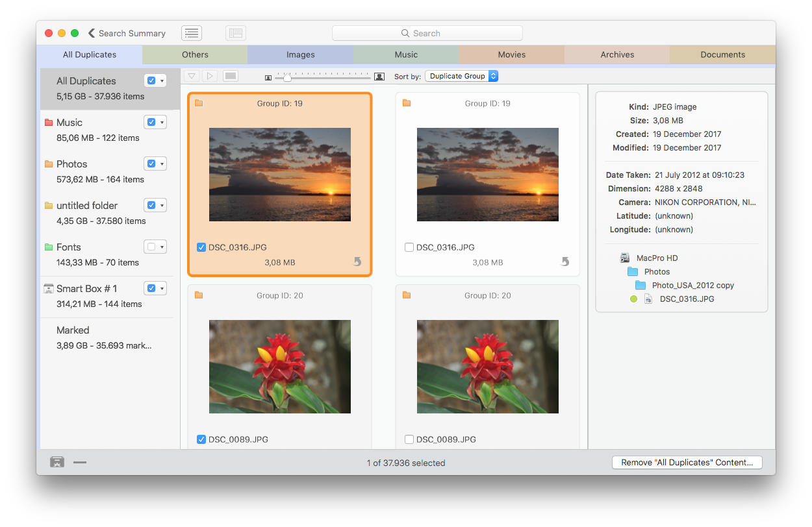Click the large thumbnail size icon
This screenshot has height=527, width=812.
(x=379, y=76)
